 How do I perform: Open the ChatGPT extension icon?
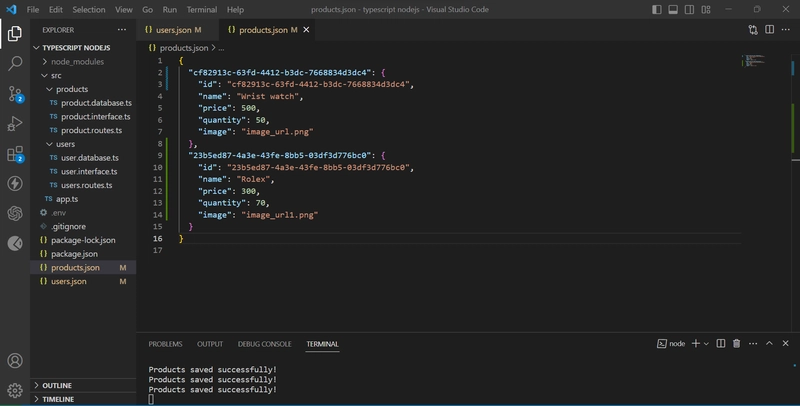pos(15,213)
